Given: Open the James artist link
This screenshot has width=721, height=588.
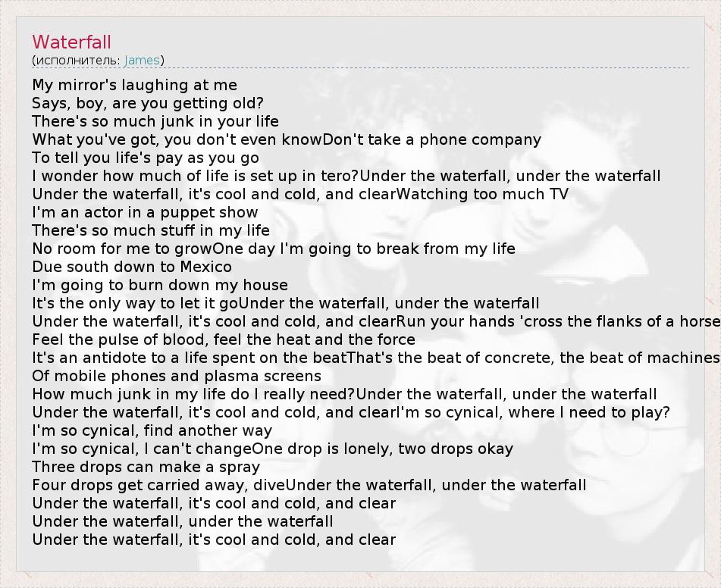Looking at the screenshot, I should 142,60.
